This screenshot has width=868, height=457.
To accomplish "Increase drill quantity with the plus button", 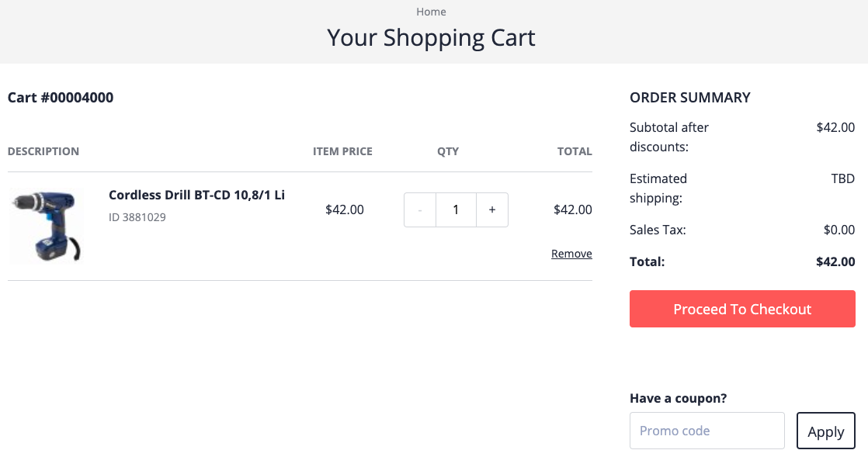I will pos(491,209).
